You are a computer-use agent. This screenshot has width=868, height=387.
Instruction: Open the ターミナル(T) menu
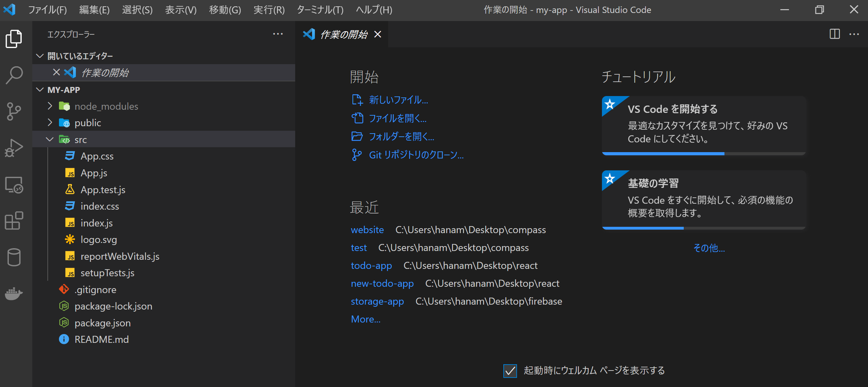coord(320,10)
